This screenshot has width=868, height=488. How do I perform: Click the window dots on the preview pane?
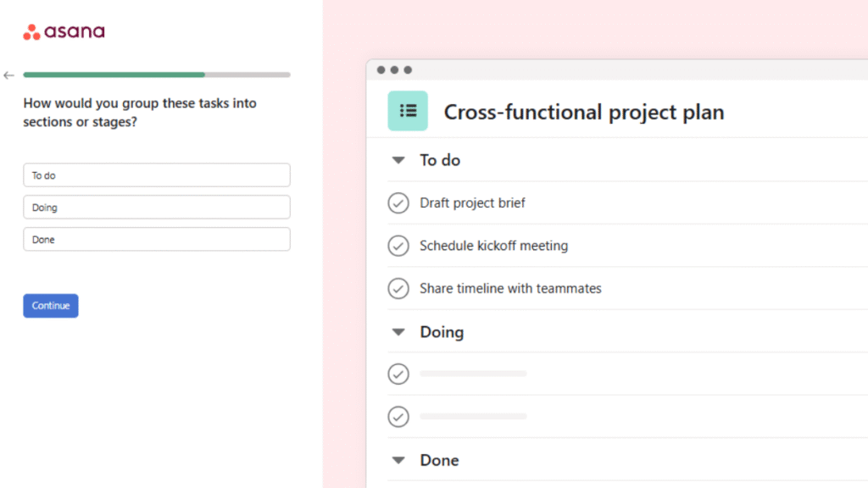click(395, 69)
